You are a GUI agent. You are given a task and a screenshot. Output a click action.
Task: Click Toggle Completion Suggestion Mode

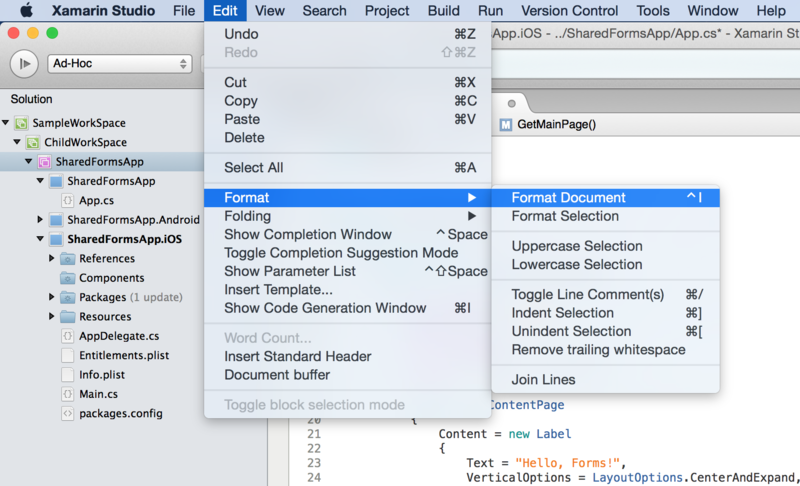tap(341, 253)
